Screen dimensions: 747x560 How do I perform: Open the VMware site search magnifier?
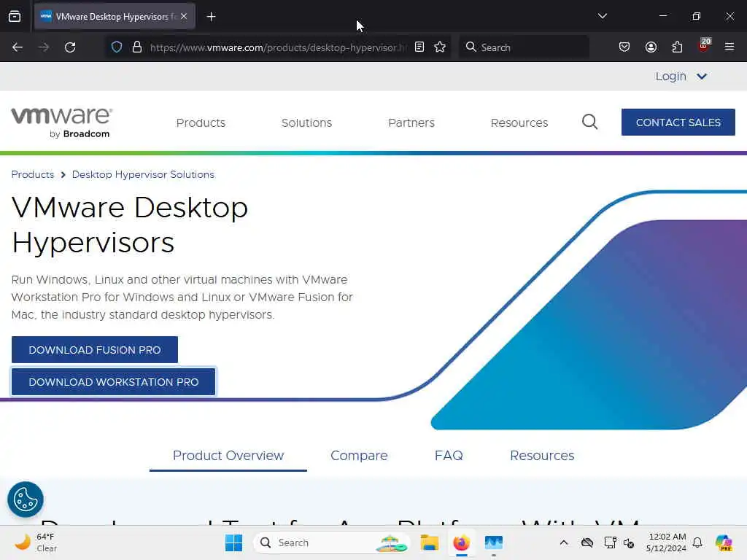pos(589,122)
